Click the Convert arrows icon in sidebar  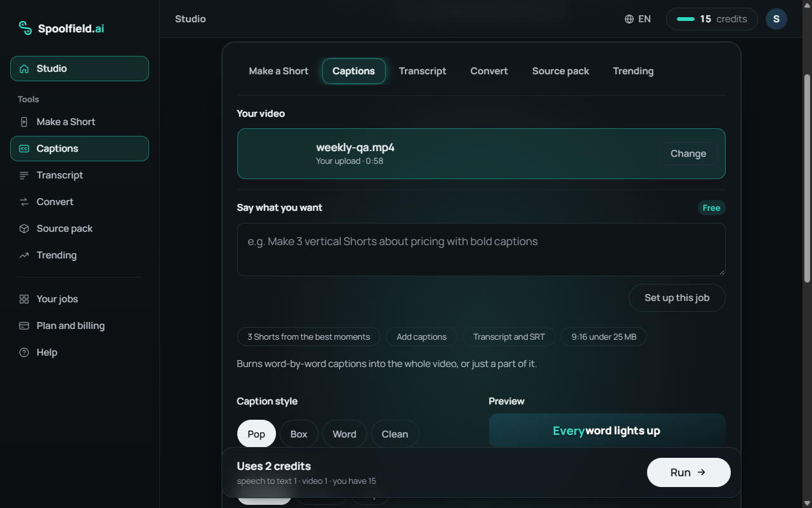24,202
